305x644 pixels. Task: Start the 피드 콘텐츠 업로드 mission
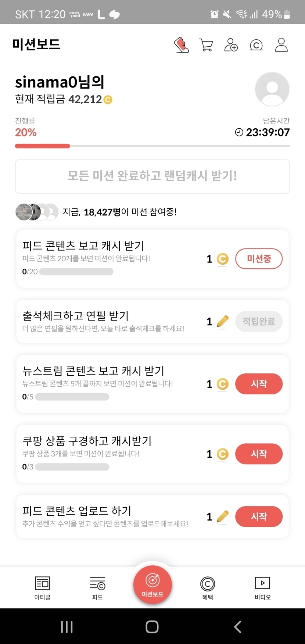pyautogui.click(x=259, y=516)
